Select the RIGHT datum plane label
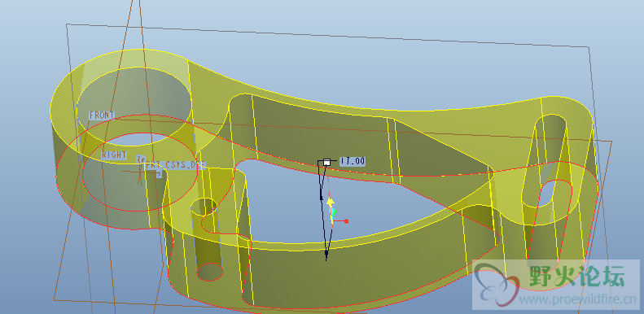This screenshot has height=314, width=644. pyautogui.click(x=114, y=155)
